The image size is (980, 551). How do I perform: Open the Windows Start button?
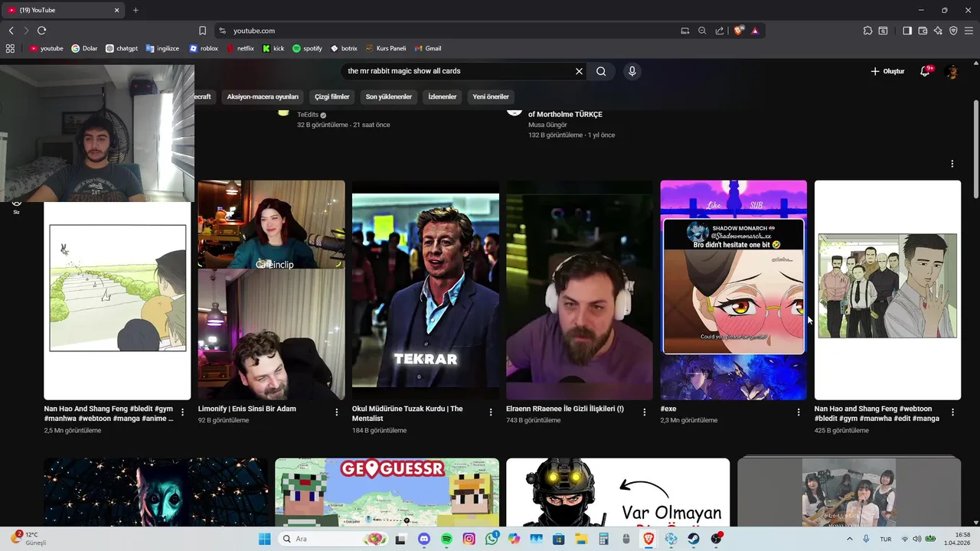click(x=264, y=539)
